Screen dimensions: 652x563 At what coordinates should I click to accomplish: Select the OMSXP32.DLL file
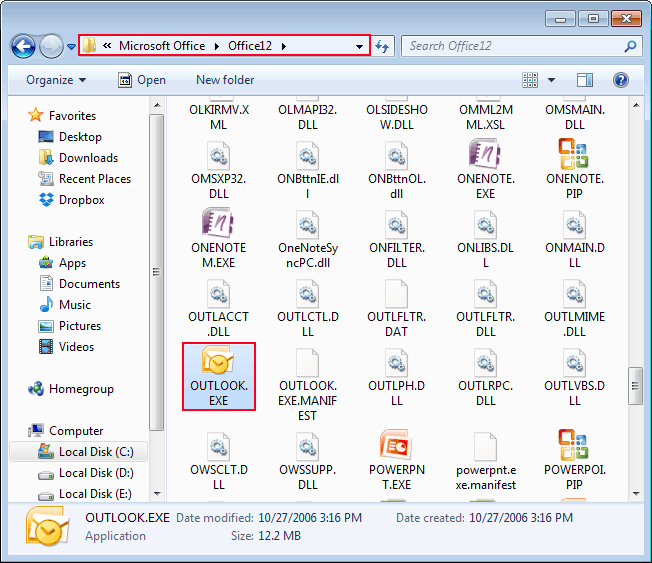click(x=219, y=170)
